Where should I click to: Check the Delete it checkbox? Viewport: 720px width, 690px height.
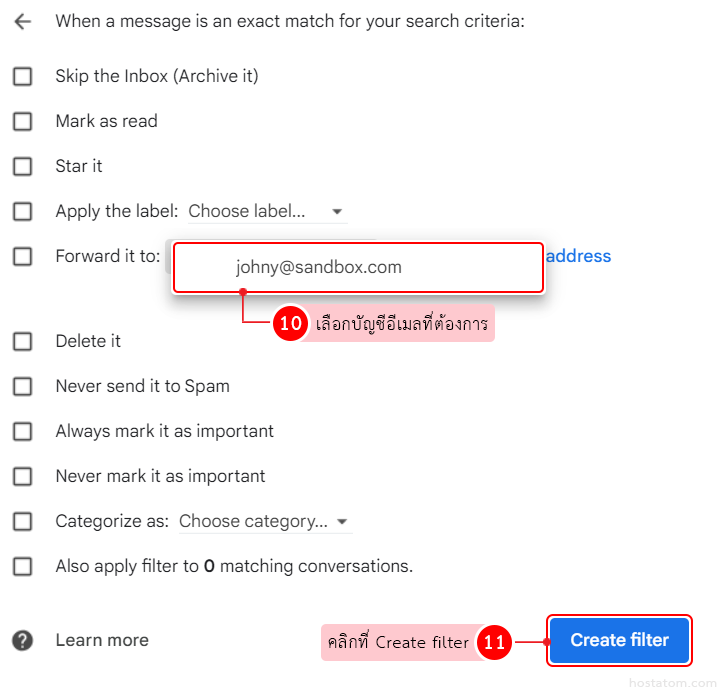tap(22, 341)
